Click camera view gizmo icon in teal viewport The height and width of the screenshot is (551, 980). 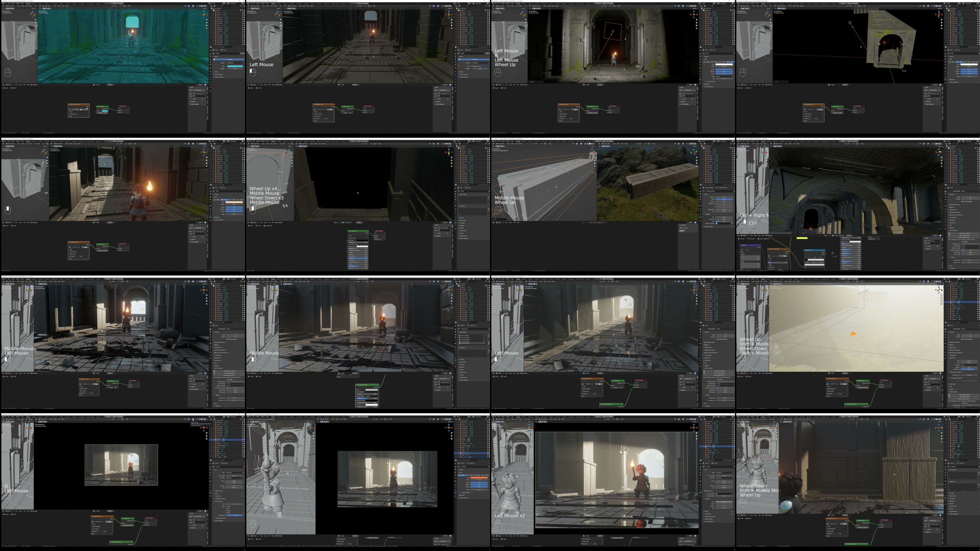pos(207,25)
